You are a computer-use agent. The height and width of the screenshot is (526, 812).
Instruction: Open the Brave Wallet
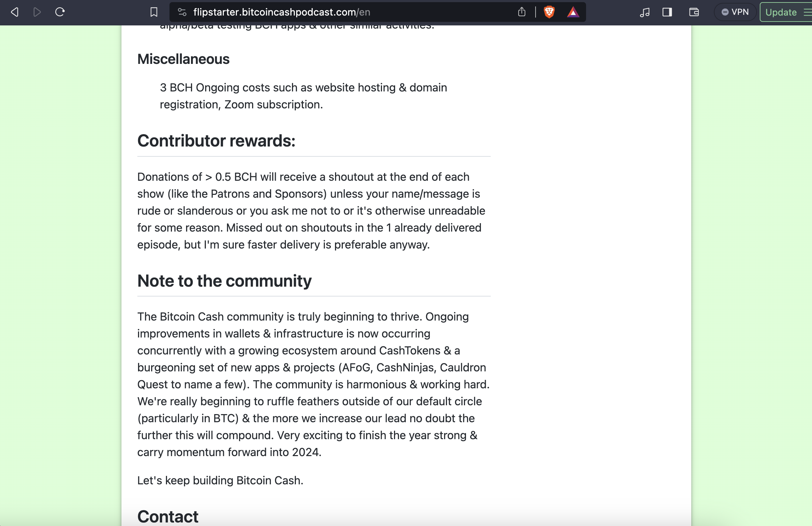click(694, 12)
